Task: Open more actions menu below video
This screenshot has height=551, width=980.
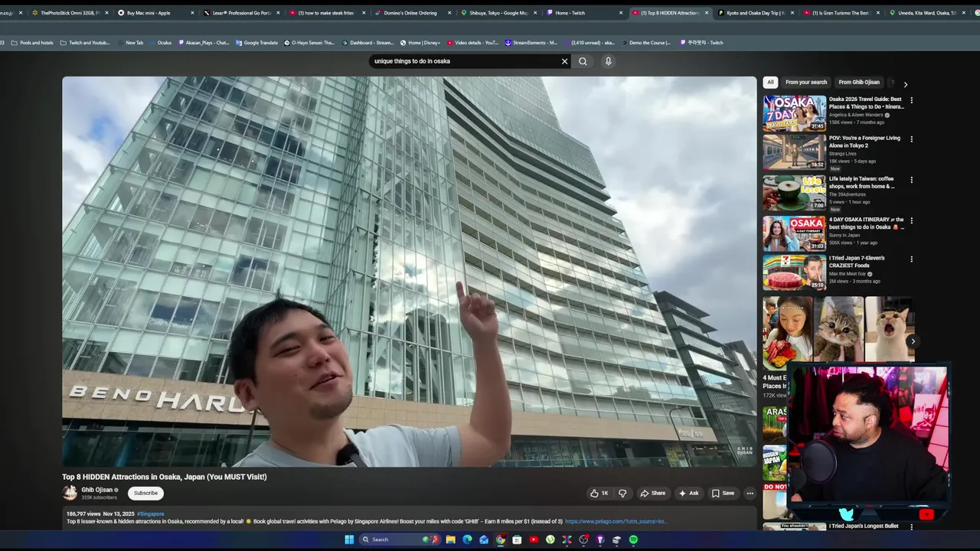Action: tap(750, 494)
